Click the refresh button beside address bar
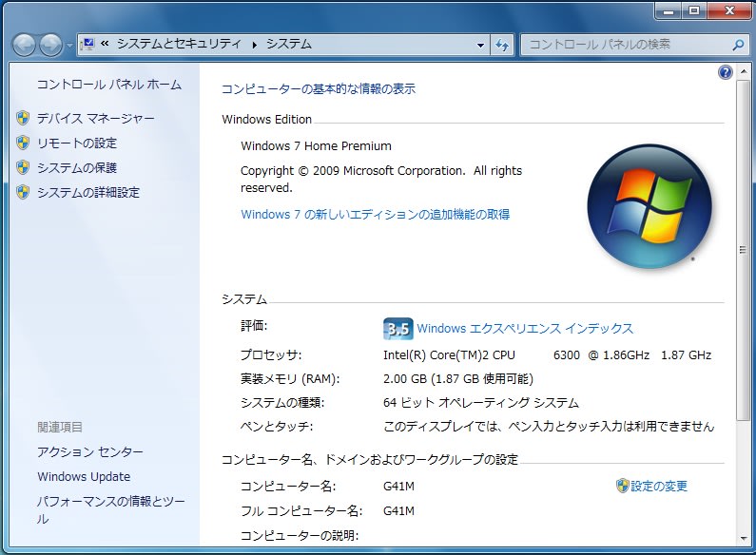756x555 pixels. click(x=502, y=45)
